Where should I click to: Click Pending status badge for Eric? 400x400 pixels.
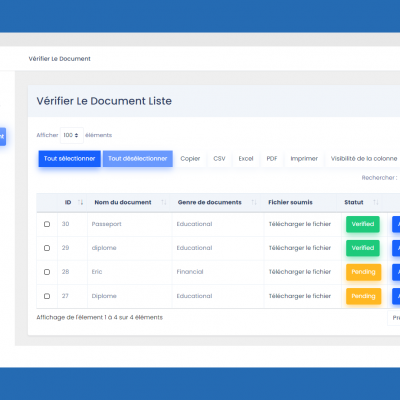363,272
